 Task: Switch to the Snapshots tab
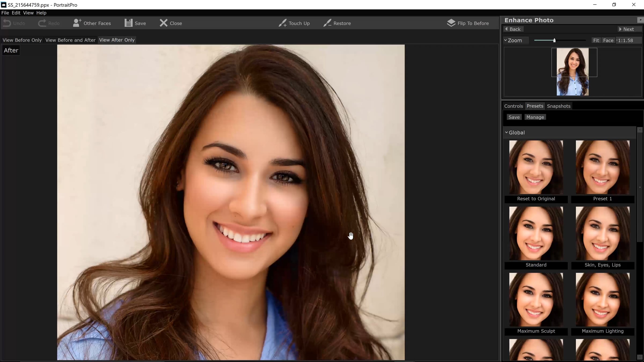[558, 106]
